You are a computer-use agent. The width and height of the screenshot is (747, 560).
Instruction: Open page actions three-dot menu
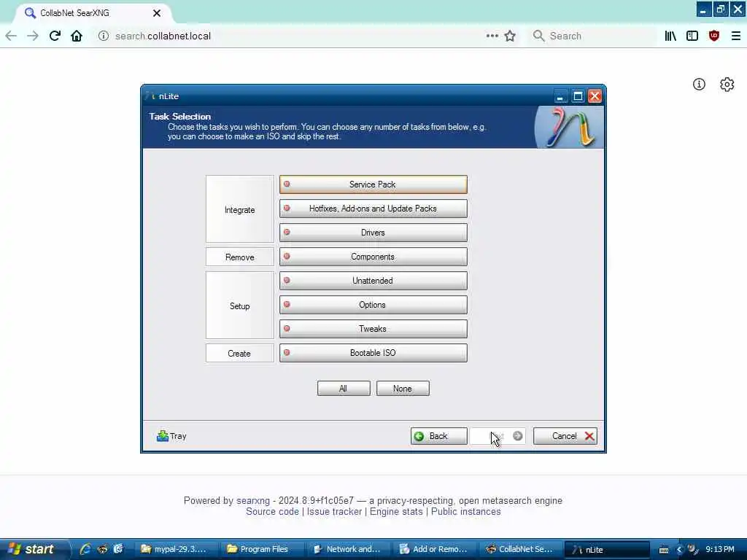coord(492,36)
